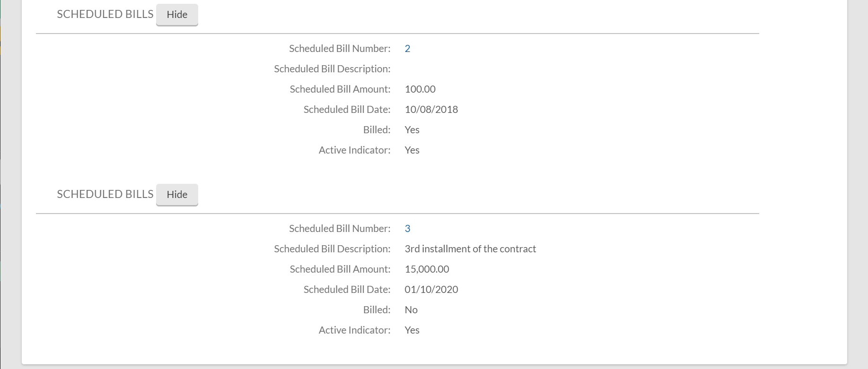The width and height of the screenshot is (868, 369).
Task: Select the 01/10/2020 bill date value
Action: click(x=431, y=290)
